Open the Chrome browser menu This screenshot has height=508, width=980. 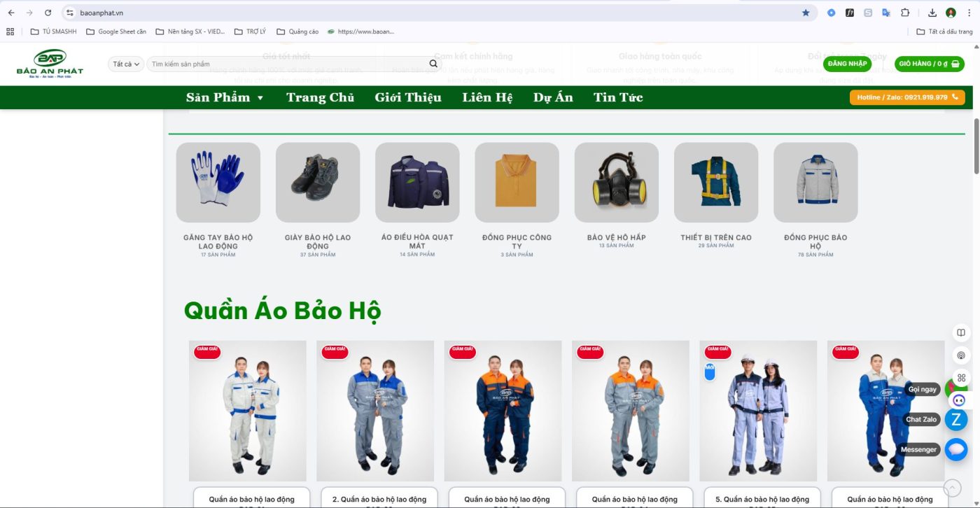pyautogui.click(x=967, y=12)
